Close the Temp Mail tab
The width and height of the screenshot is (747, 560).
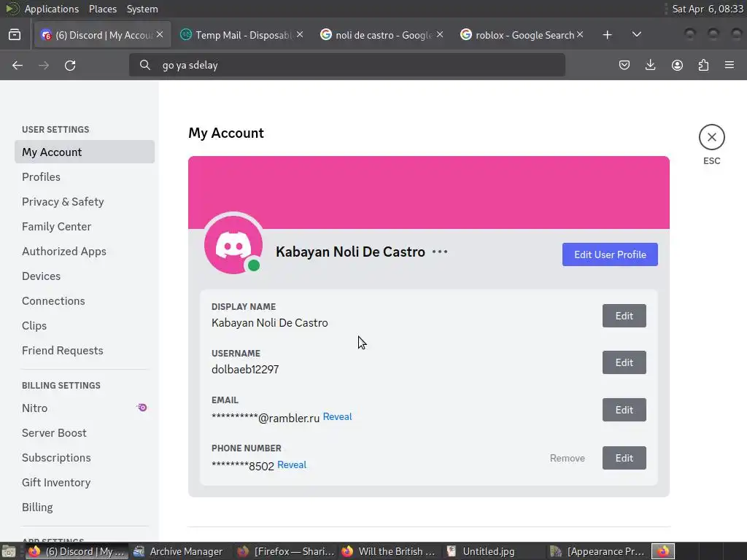pos(300,34)
